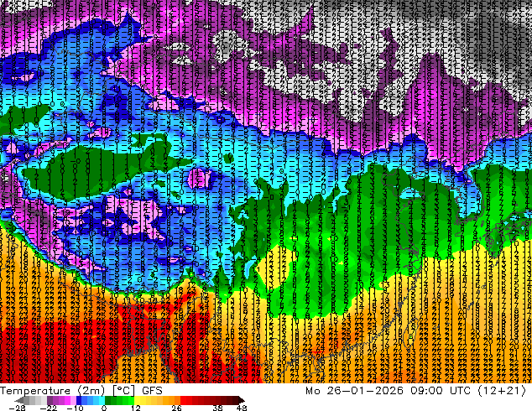Image resolution: width=532 pixels, height=411 pixels.
Task: Pick the yellow legend swatch above 12
Action: click(137, 400)
